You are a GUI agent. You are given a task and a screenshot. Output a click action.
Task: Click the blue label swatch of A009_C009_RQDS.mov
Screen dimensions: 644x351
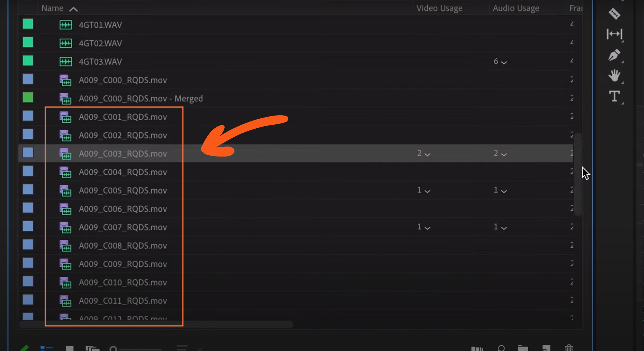point(28,263)
